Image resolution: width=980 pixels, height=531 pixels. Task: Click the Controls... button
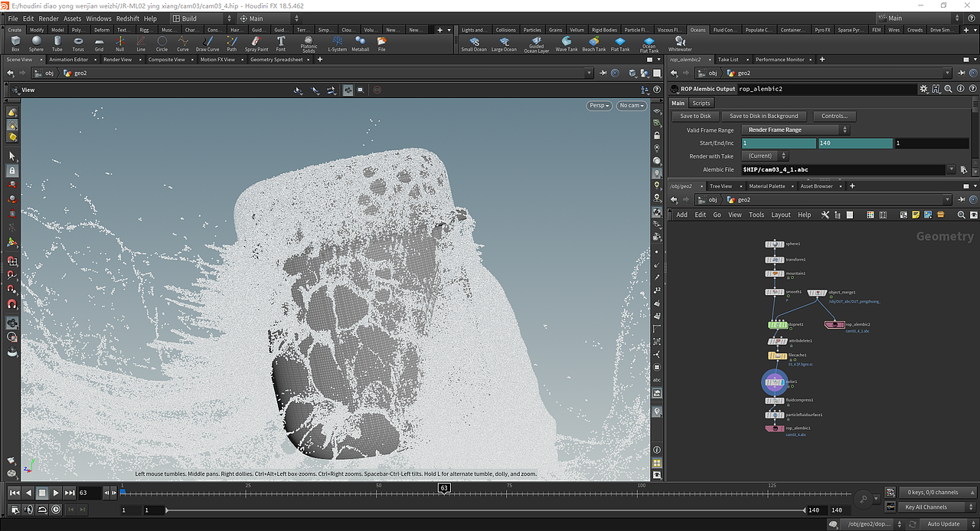pos(834,116)
